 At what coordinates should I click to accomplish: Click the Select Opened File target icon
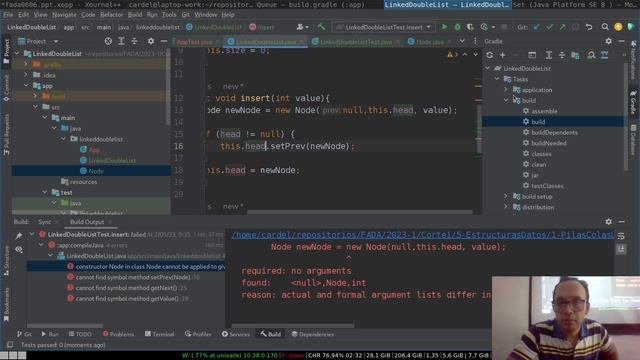108,41
